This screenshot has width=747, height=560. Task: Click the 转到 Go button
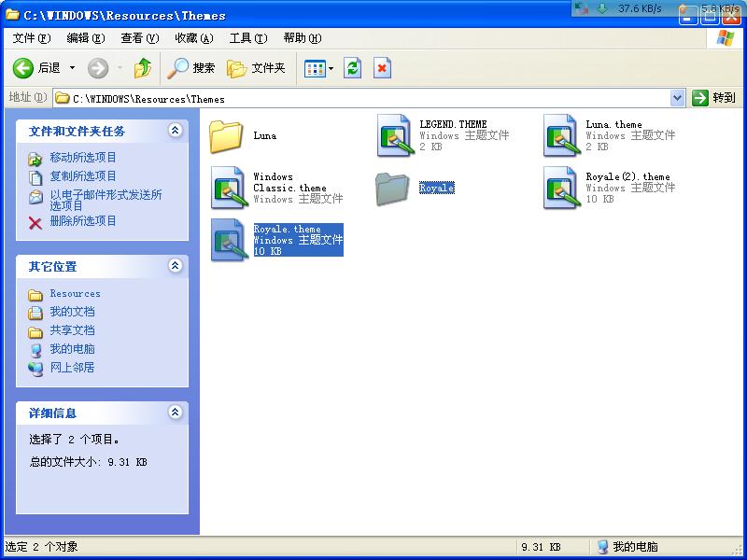713,98
